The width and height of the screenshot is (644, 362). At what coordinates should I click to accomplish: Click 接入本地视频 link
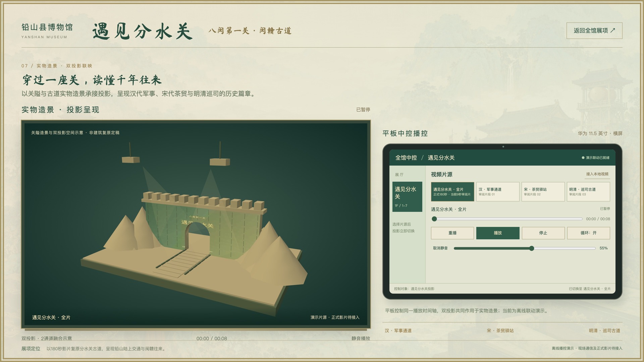coord(597,174)
